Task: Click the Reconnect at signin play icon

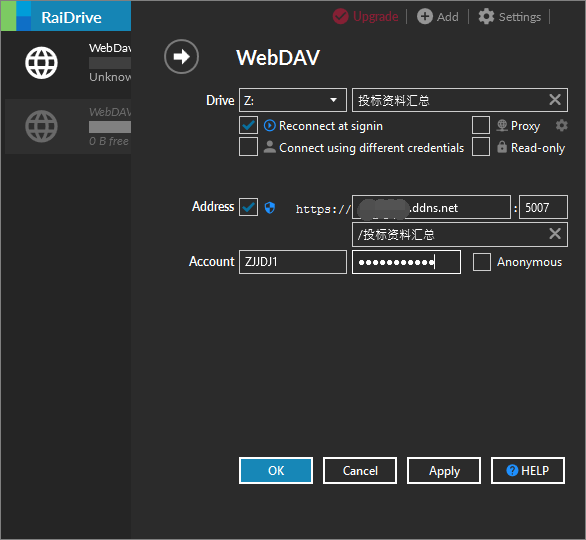Action: pyautogui.click(x=269, y=126)
